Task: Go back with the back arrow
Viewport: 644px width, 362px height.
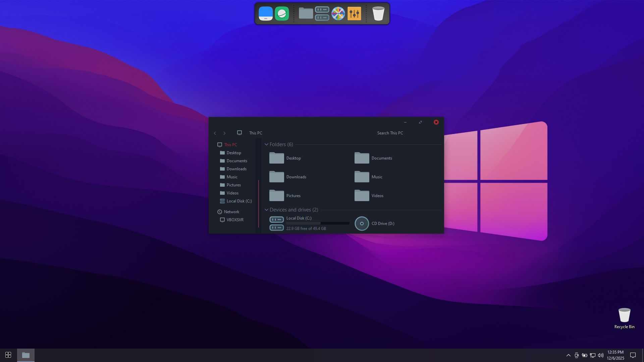Action: [215, 133]
